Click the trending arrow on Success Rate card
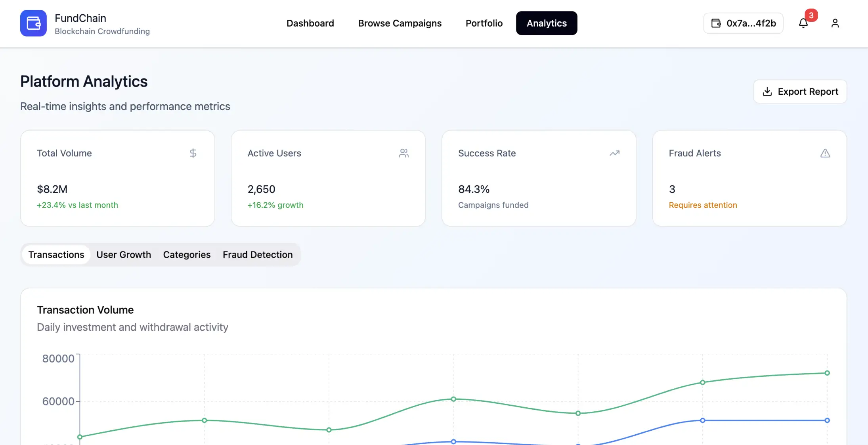The image size is (868, 445). coord(614,153)
